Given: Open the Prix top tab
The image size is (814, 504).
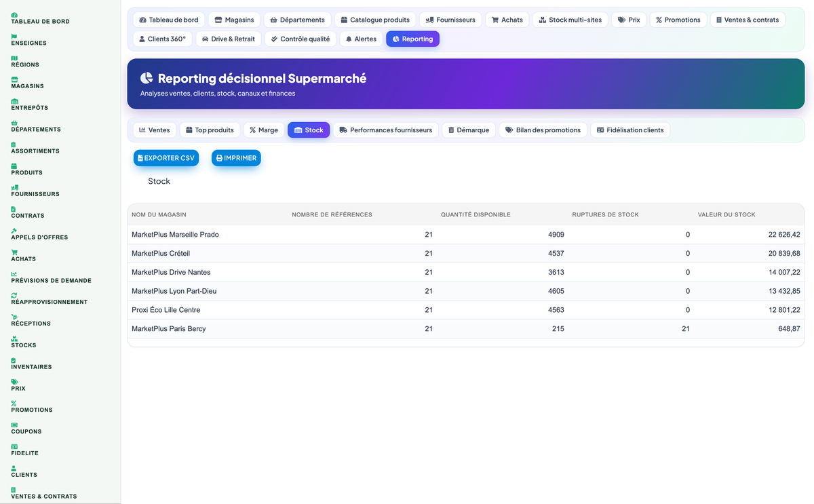Looking at the screenshot, I should (629, 20).
